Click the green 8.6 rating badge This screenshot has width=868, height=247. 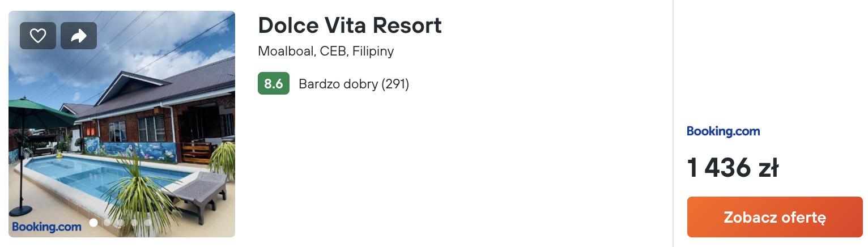pos(273,84)
